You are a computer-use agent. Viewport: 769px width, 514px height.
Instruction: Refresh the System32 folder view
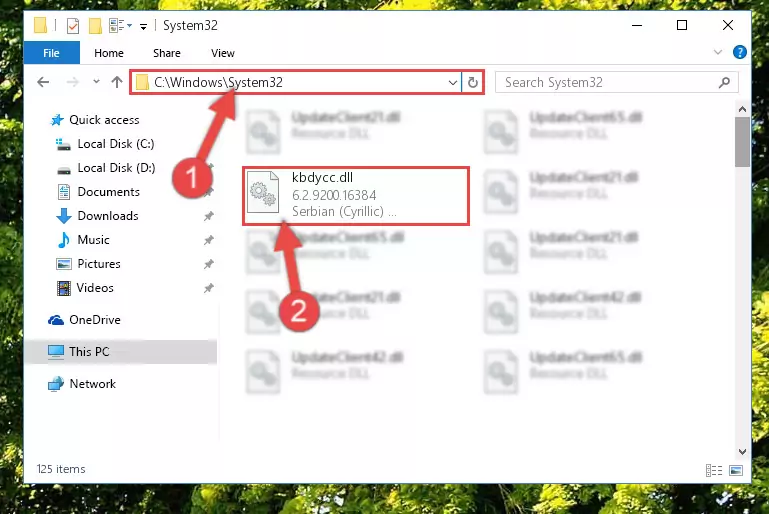tap(473, 82)
